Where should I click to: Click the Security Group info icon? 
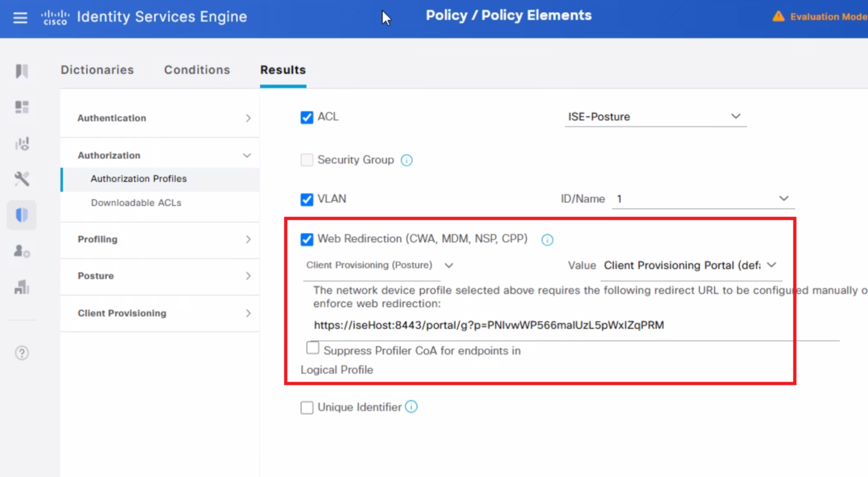click(x=406, y=160)
